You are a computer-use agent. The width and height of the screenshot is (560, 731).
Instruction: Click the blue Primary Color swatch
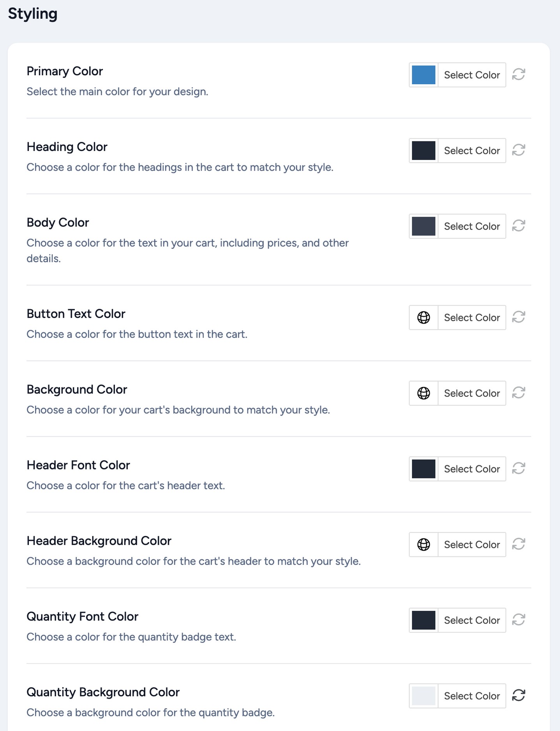(424, 75)
